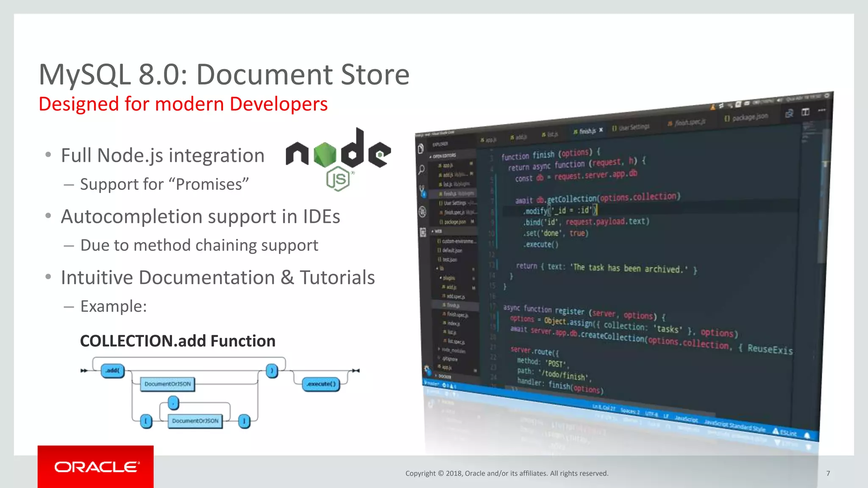Click the Ln 8, Col 27 cursor position indicator

pos(604,408)
